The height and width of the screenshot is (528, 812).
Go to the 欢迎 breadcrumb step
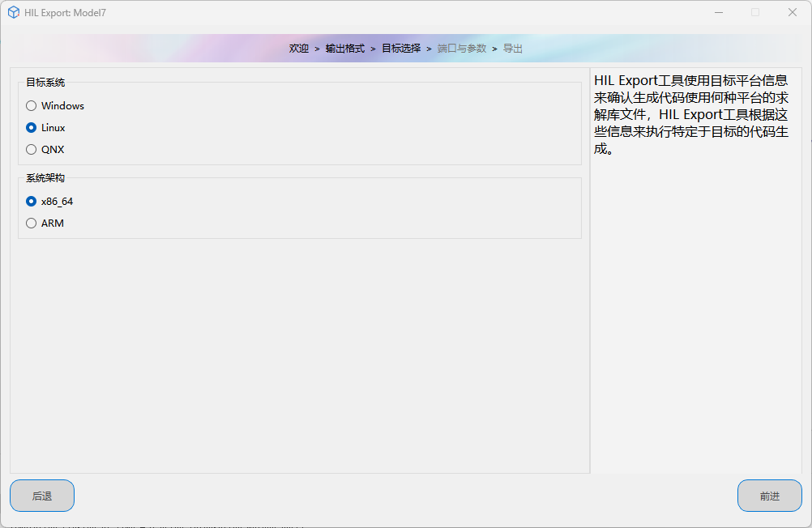coord(299,48)
